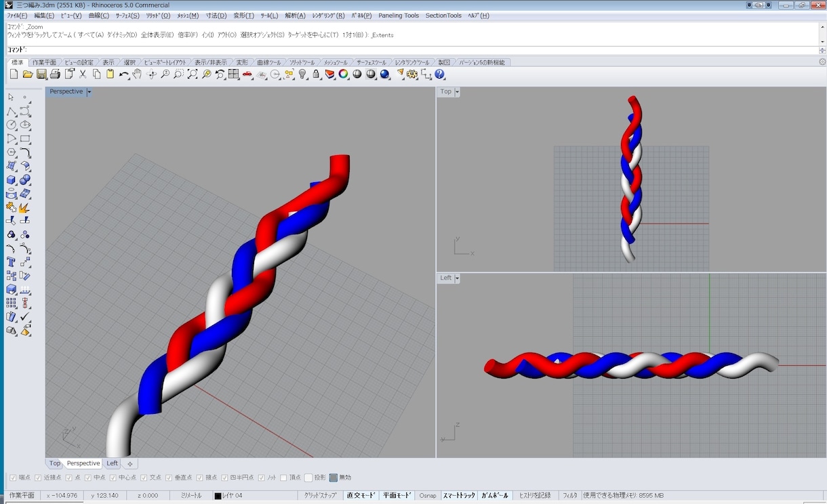Click the light bulb hide/show icon

pyautogui.click(x=303, y=75)
